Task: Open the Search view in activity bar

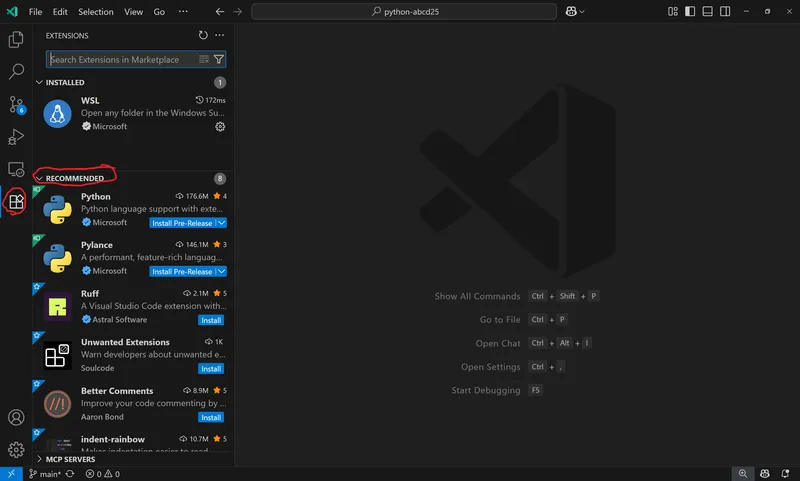Action: click(16, 71)
